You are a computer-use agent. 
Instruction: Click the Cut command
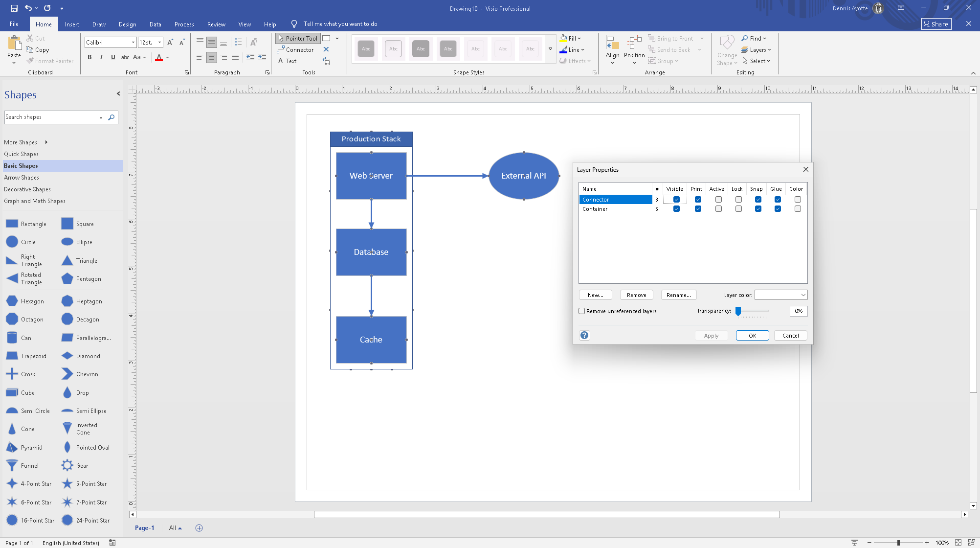coord(36,38)
